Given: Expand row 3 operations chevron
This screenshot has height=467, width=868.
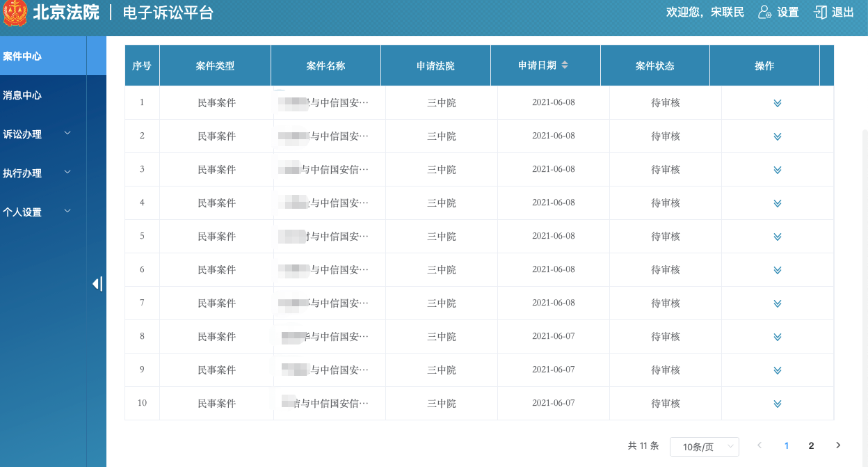Looking at the screenshot, I should [778, 170].
